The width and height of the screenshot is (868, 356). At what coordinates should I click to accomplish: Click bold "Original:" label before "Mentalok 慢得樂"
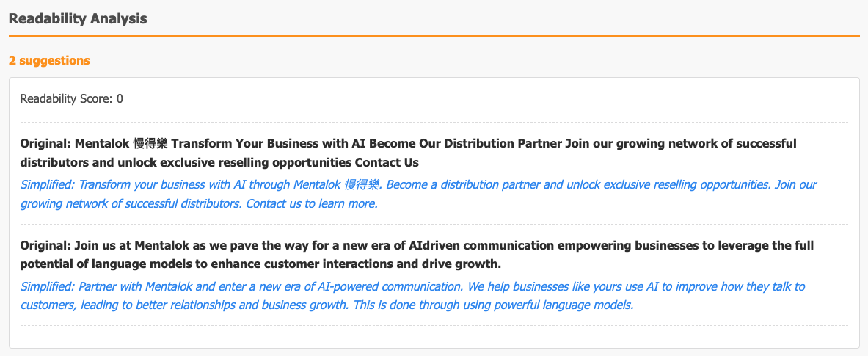point(45,144)
